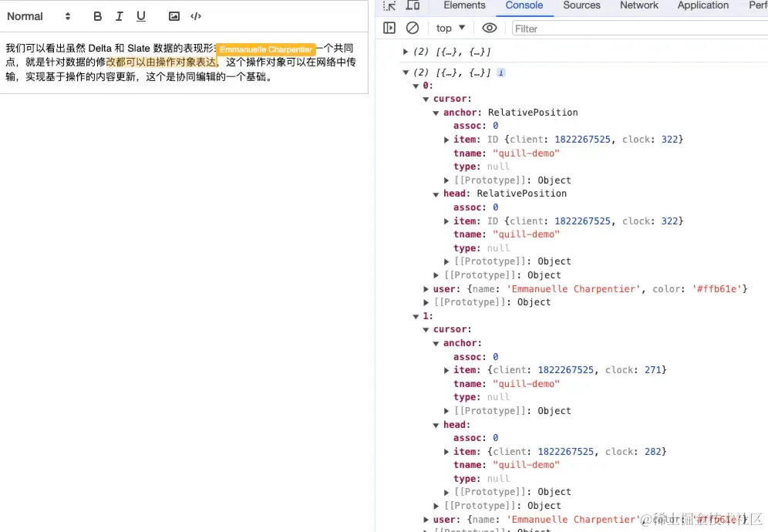Toggle device toolbar icon in DevTools

(413, 5)
